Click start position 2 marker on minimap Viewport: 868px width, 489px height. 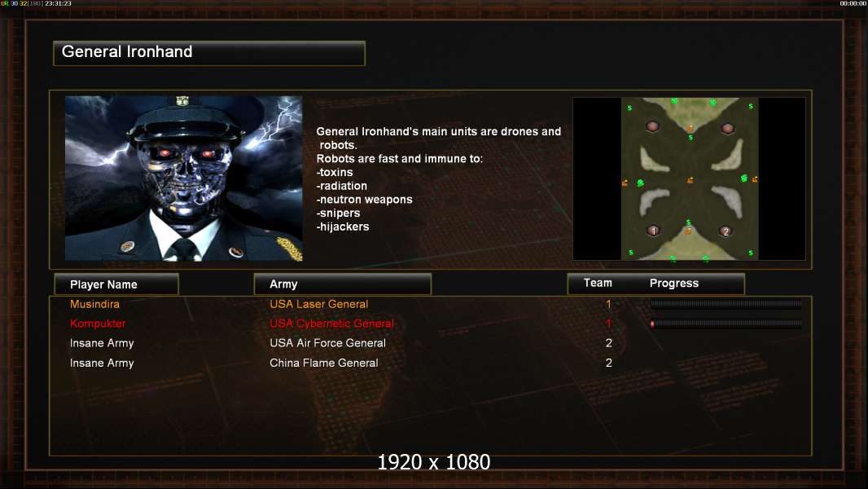tap(726, 231)
